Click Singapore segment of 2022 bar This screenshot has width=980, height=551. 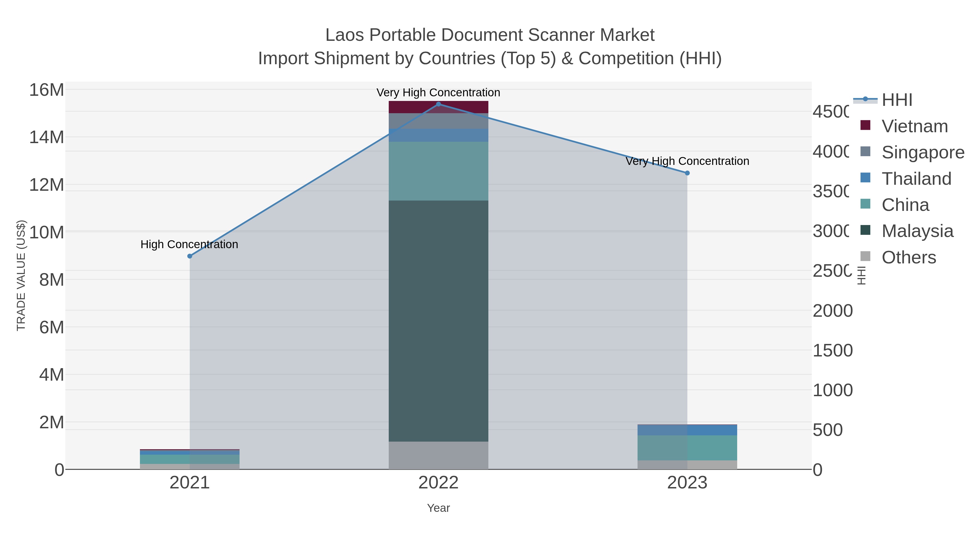pos(438,121)
